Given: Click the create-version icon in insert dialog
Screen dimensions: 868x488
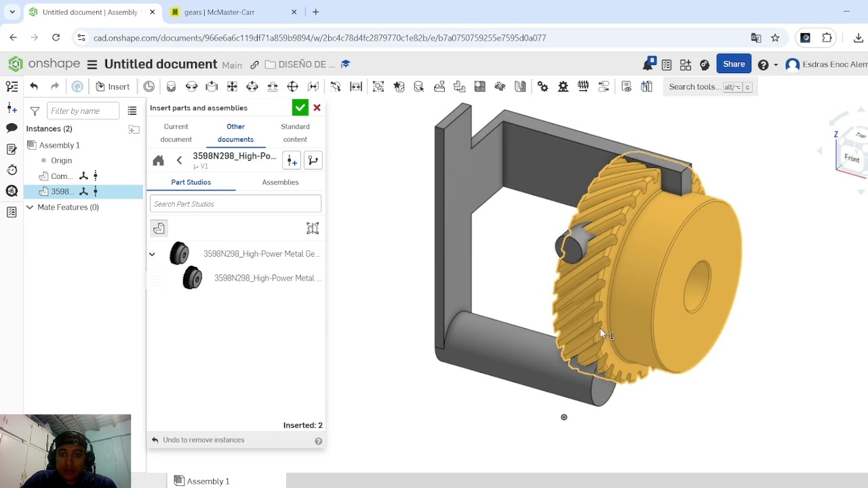Looking at the screenshot, I should pos(292,161).
